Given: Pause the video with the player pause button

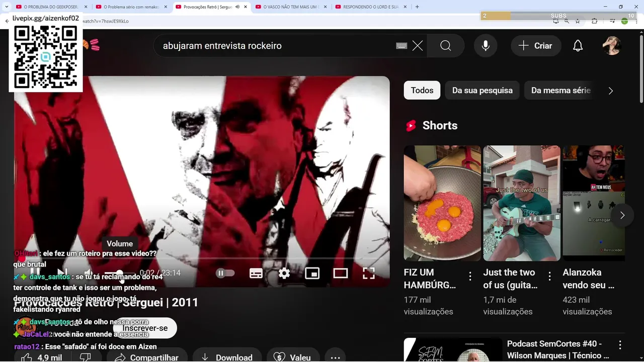Looking at the screenshot, I should [x=35, y=273].
